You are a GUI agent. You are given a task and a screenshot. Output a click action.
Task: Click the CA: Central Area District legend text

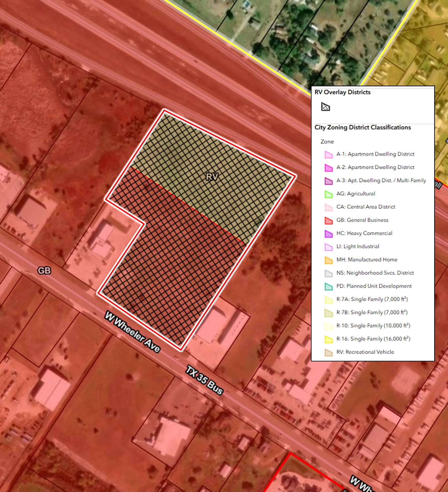click(x=366, y=207)
